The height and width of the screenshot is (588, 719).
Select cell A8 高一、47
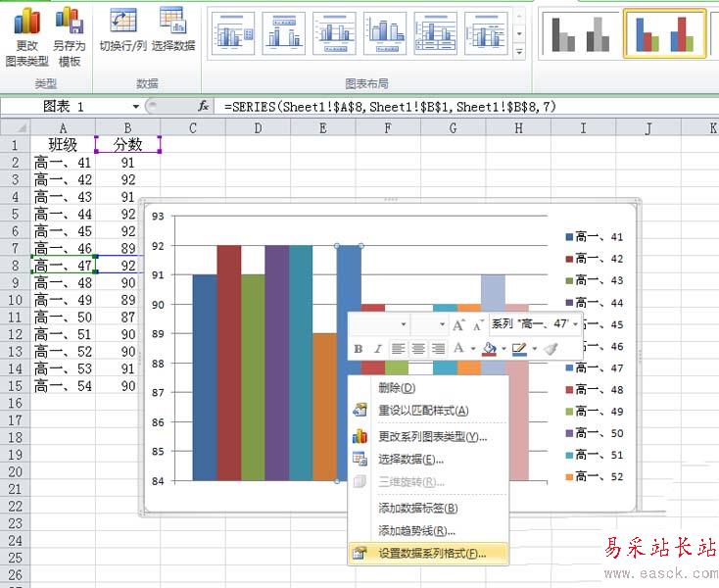point(63,266)
